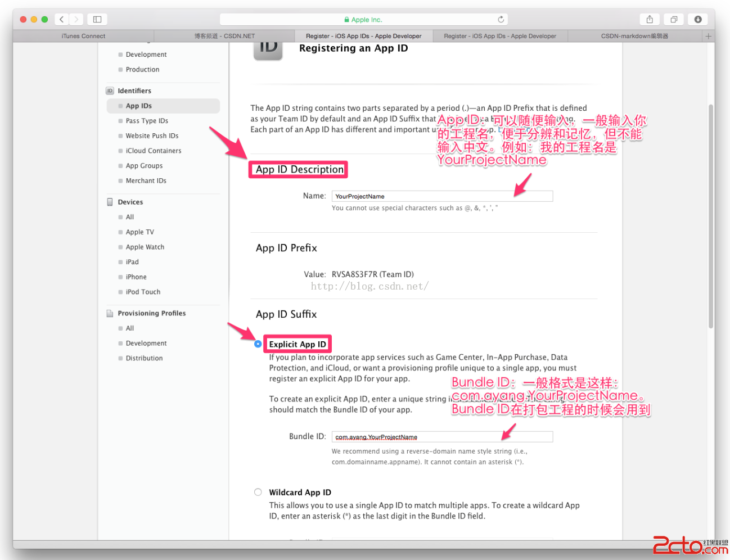Viewport: 730px width, 560px height.
Task: Open Website Push IDs in the sidebar
Action: pyautogui.click(x=152, y=136)
